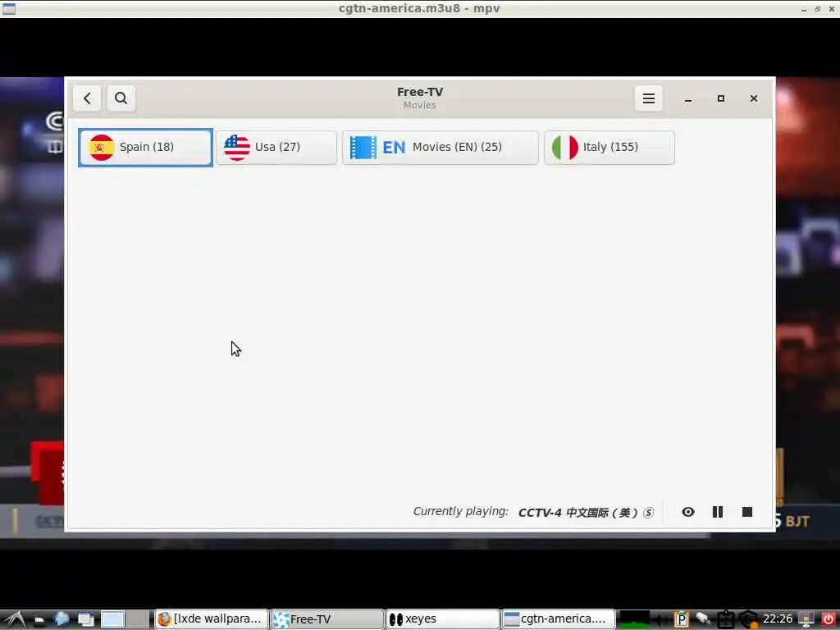Pause the currently playing channel
840x630 pixels.
(717, 512)
